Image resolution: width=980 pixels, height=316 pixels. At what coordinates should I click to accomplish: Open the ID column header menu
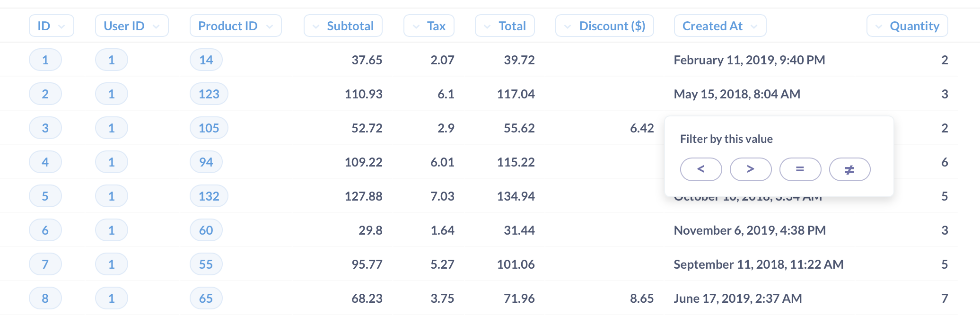pyautogui.click(x=51, y=26)
